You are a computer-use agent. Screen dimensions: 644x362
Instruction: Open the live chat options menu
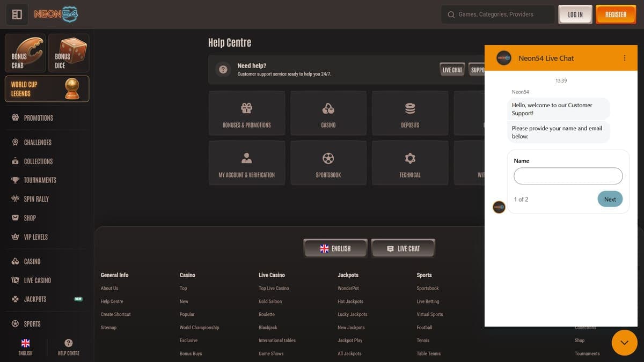point(624,58)
